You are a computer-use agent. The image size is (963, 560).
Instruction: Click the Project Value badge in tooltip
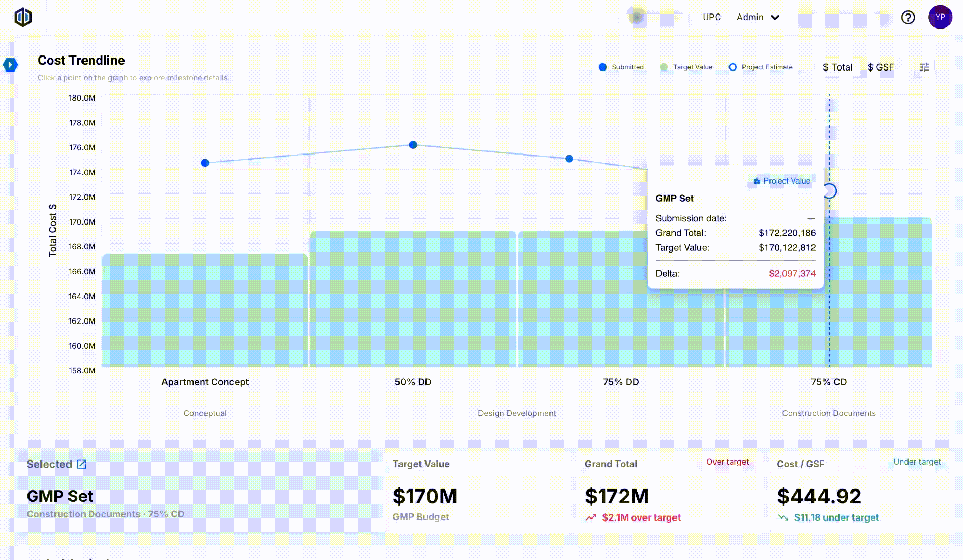pos(781,181)
